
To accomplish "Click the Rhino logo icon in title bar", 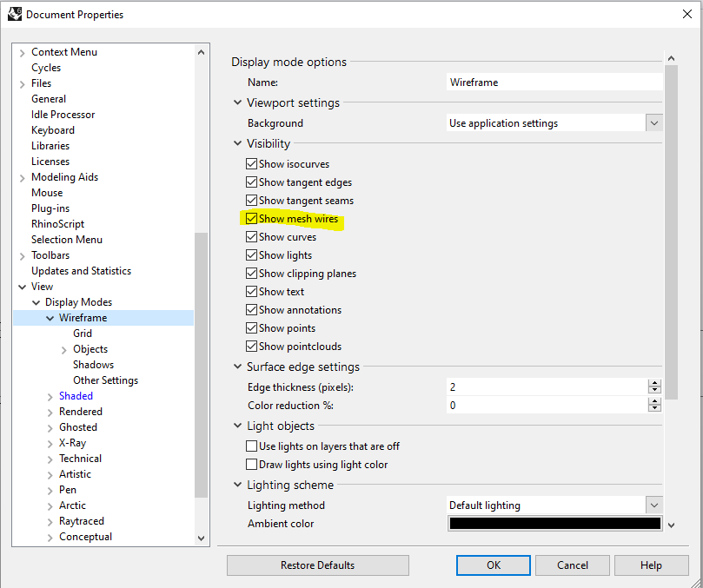I will (15, 14).
